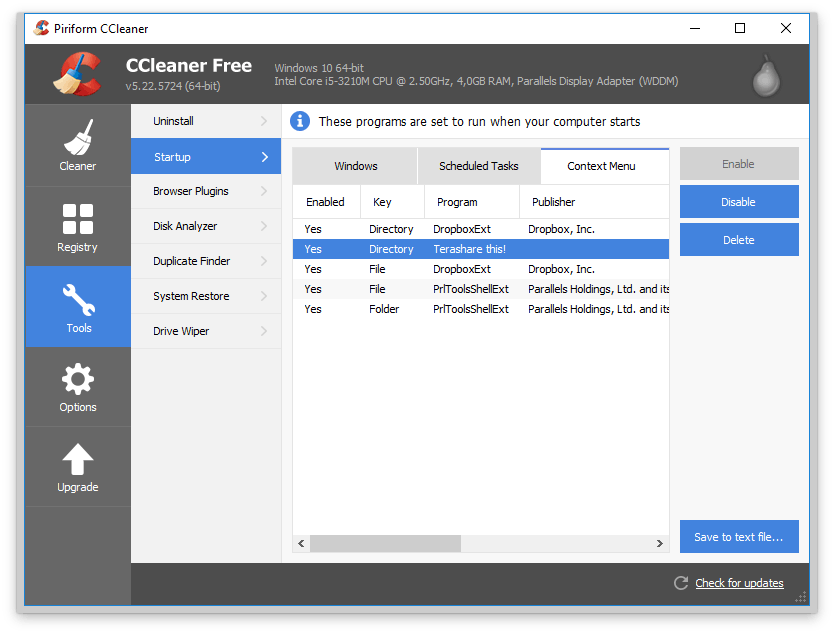The image size is (834, 634).
Task: Click the blue info icon
Action: coord(300,121)
